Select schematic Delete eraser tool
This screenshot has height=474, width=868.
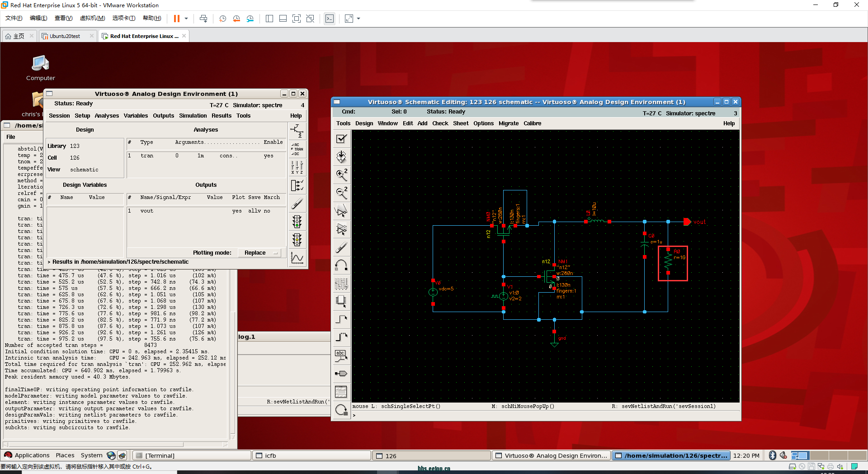[341, 247]
